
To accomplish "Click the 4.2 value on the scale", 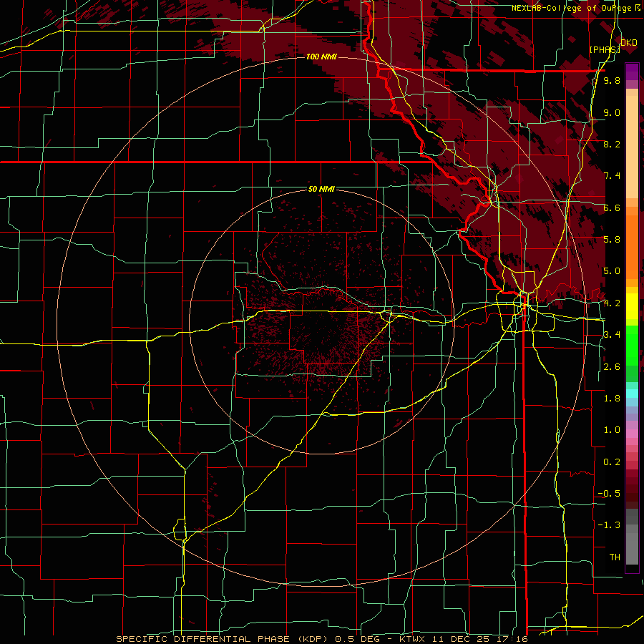I will click(612, 303).
